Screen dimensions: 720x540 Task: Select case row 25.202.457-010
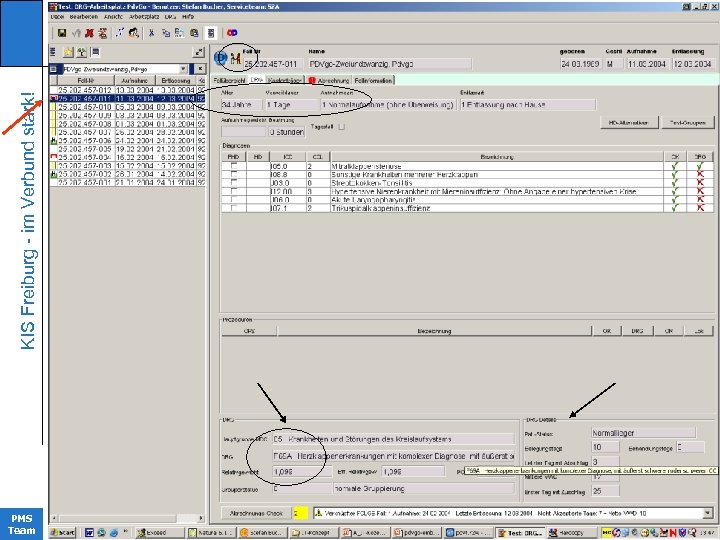(127, 107)
